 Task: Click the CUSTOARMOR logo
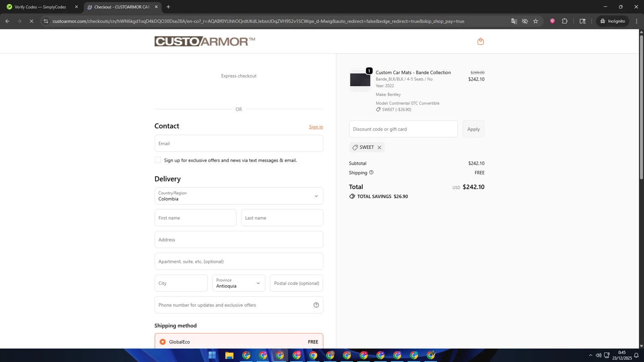205,41
